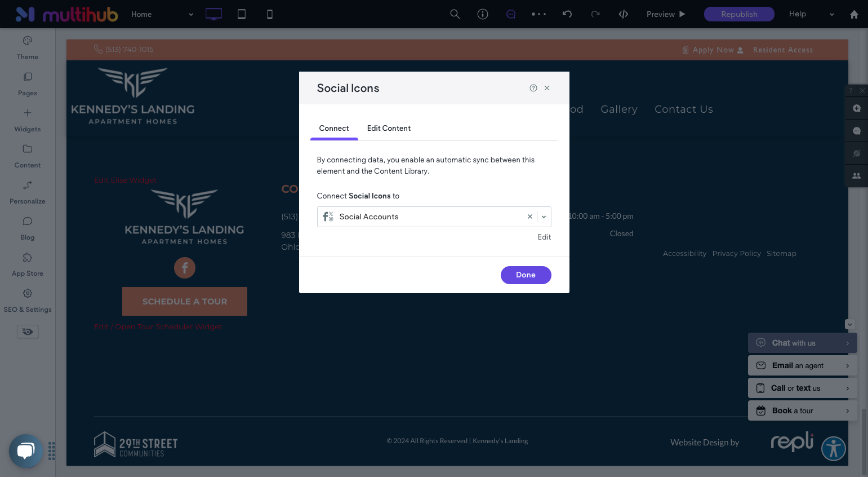Switch to desktop view
This screenshot has height=477, width=868.
213,14
